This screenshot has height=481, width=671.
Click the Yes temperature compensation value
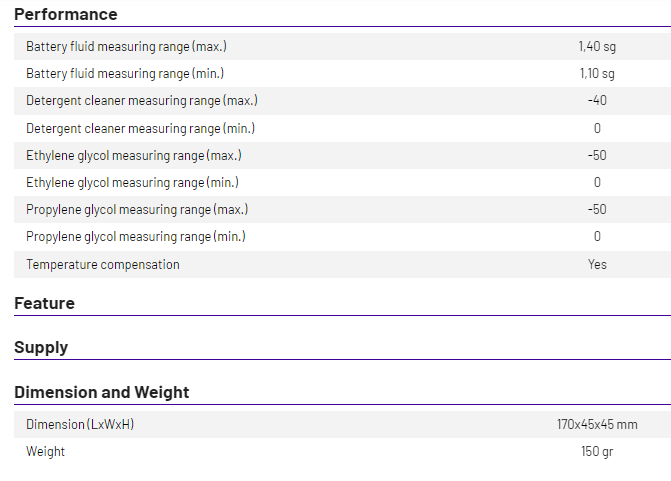pos(597,264)
